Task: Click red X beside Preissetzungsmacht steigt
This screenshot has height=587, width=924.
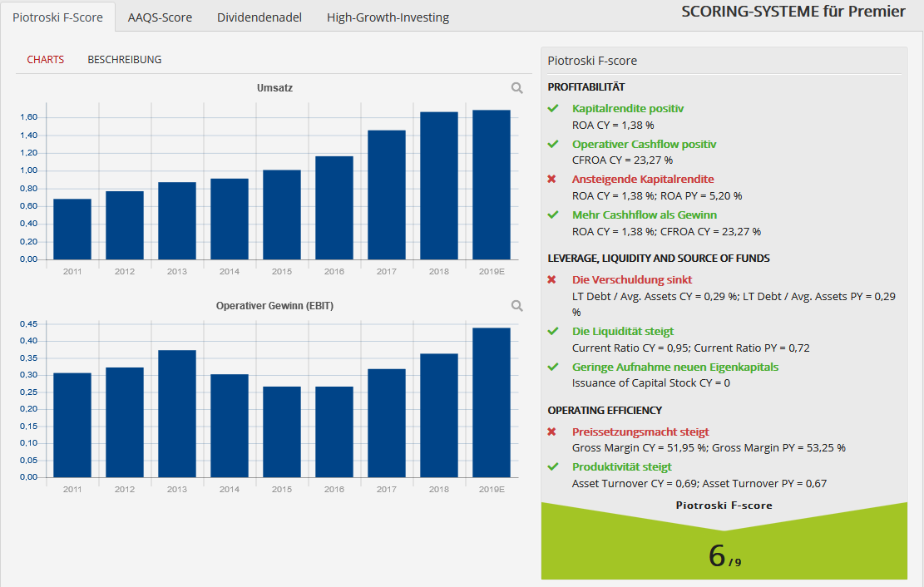Action: 551,432
